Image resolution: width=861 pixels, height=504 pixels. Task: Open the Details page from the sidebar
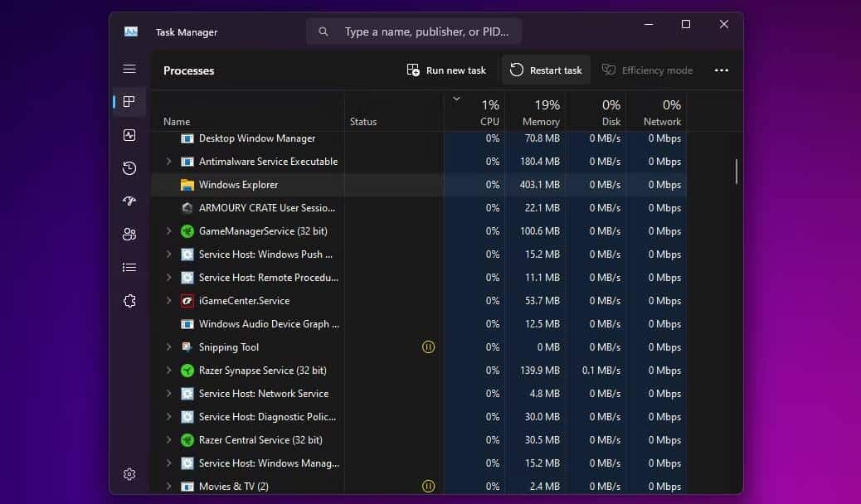[x=129, y=266]
